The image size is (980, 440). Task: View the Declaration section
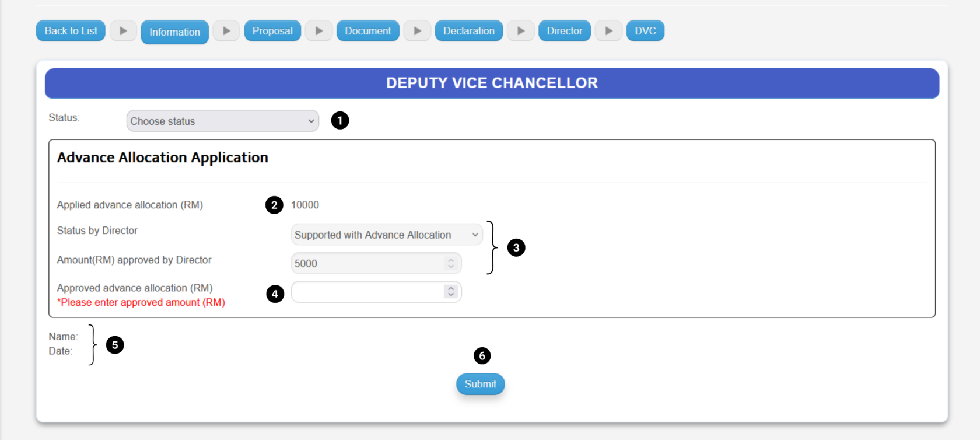[468, 30]
